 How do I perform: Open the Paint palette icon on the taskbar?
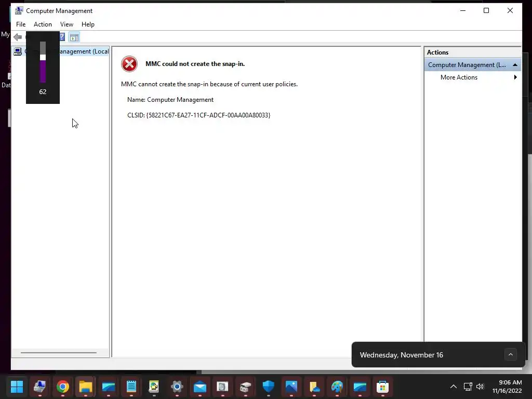337,387
